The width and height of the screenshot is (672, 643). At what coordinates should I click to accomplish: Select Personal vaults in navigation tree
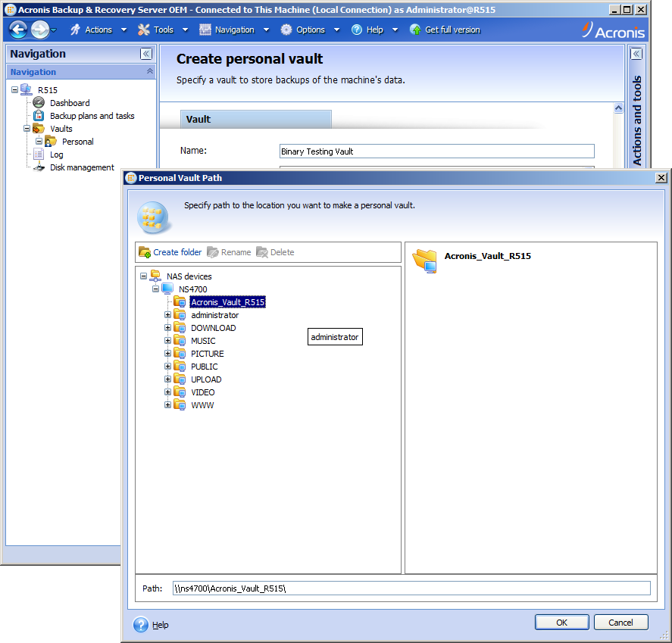pos(77,142)
